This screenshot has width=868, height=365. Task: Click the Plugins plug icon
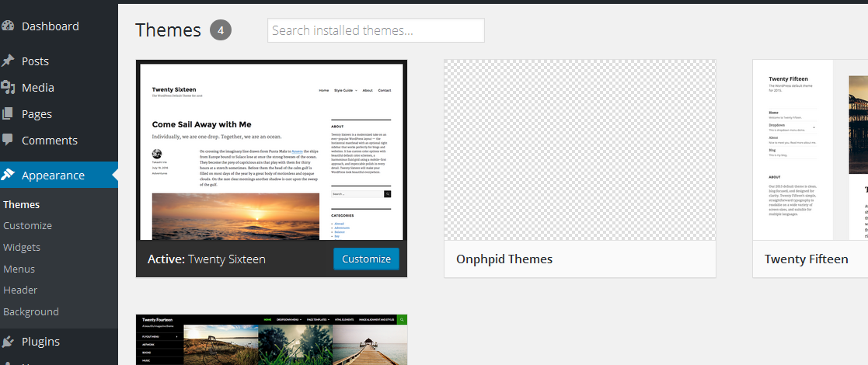[x=8, y=341]
